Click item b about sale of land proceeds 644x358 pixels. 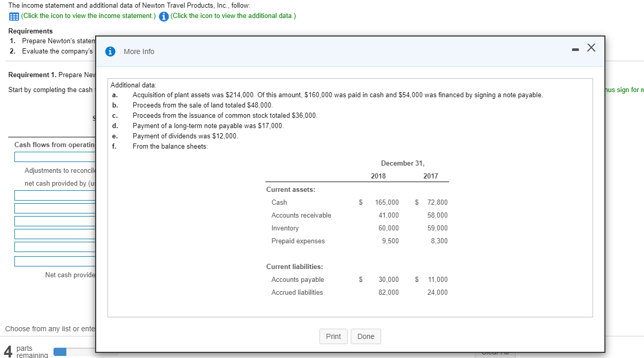click(x=203, y=105)
